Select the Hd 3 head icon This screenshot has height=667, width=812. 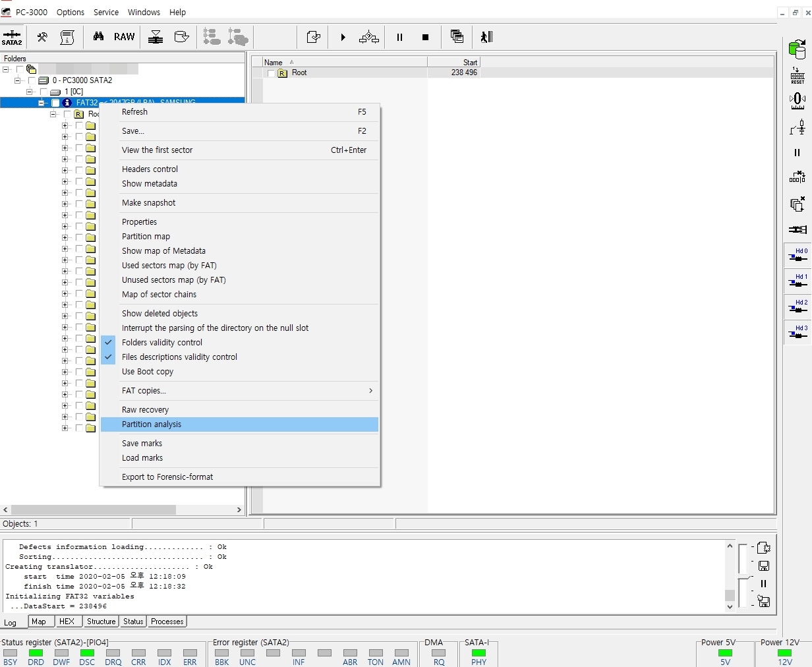[797, 333]
